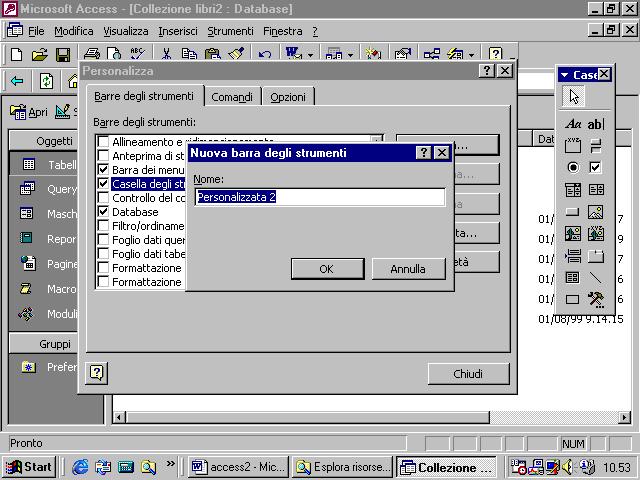The image size is (640, 480).
Task: Check the Anteprima di stampa checkbox
Action: point(103,156)
